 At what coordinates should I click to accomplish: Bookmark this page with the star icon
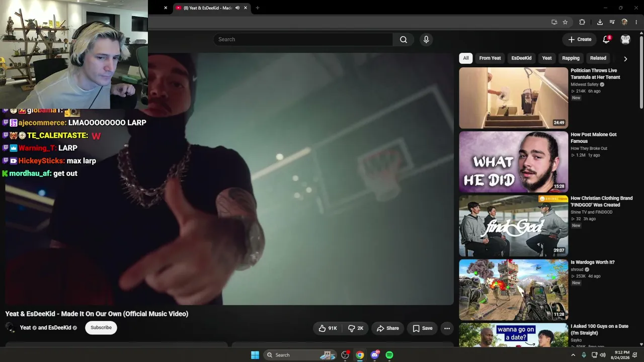(x=565, y=22)
